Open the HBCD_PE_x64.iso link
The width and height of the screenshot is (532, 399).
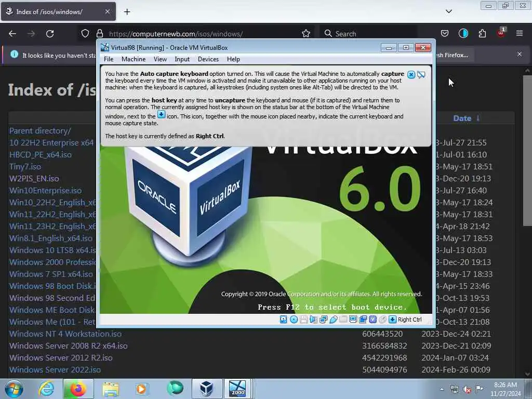tap(41, 155)
